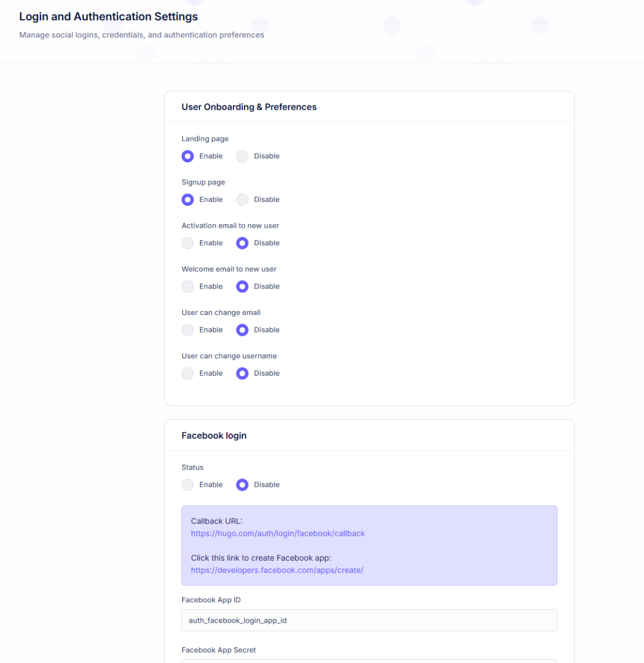Click the Facebook App ID input field

click(369, 620)
